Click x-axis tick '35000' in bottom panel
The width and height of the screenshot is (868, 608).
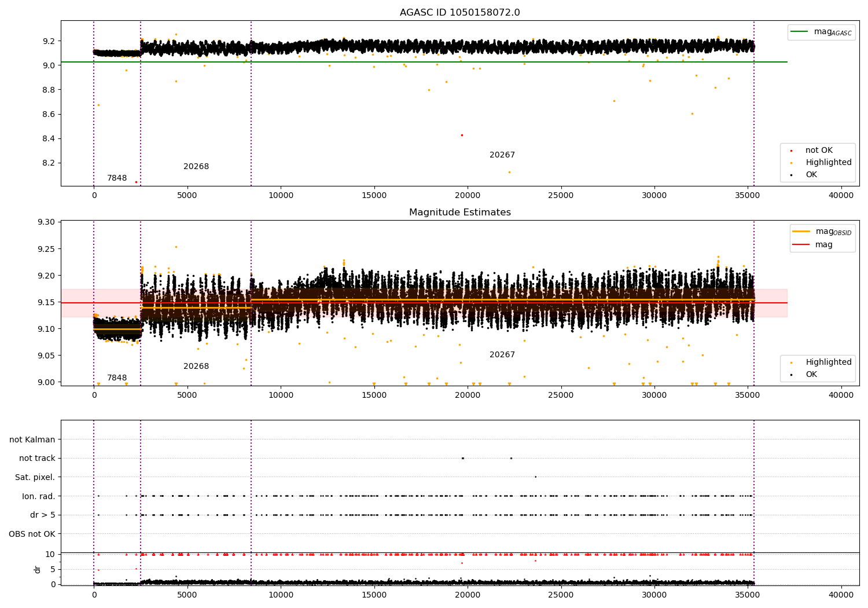(x=748, y=595)
